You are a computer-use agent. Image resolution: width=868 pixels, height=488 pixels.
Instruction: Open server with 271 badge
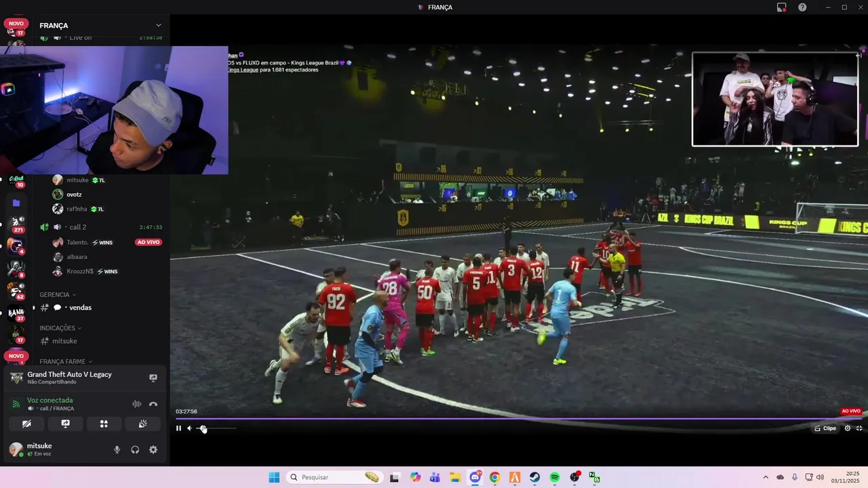[x=16, y=224]
